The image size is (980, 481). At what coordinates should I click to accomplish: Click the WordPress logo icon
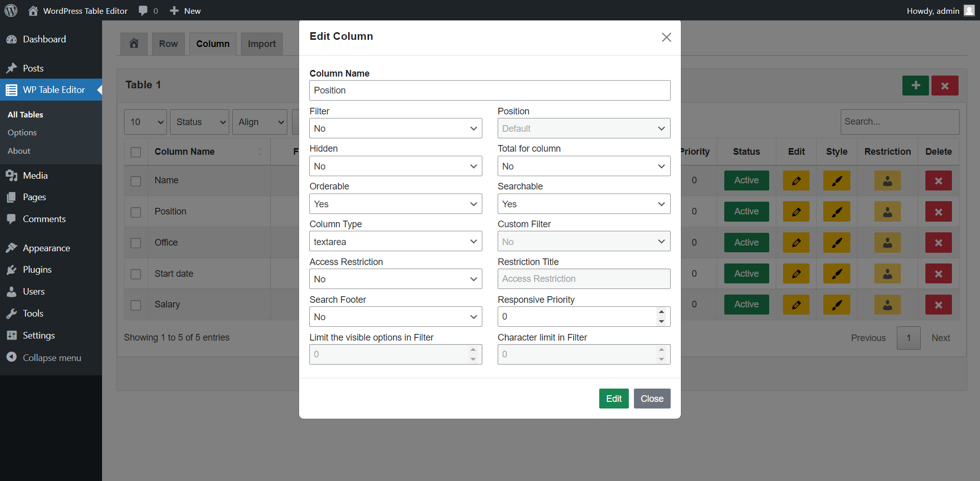click(11, 10)
